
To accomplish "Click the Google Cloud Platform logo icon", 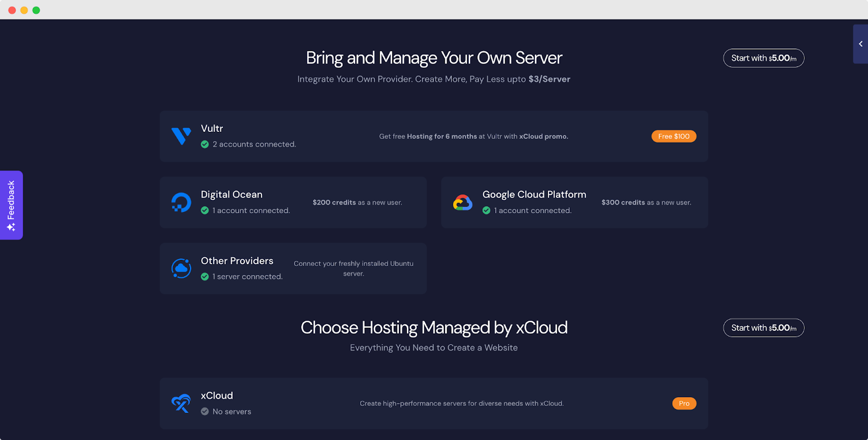I will tap(463, 202).
